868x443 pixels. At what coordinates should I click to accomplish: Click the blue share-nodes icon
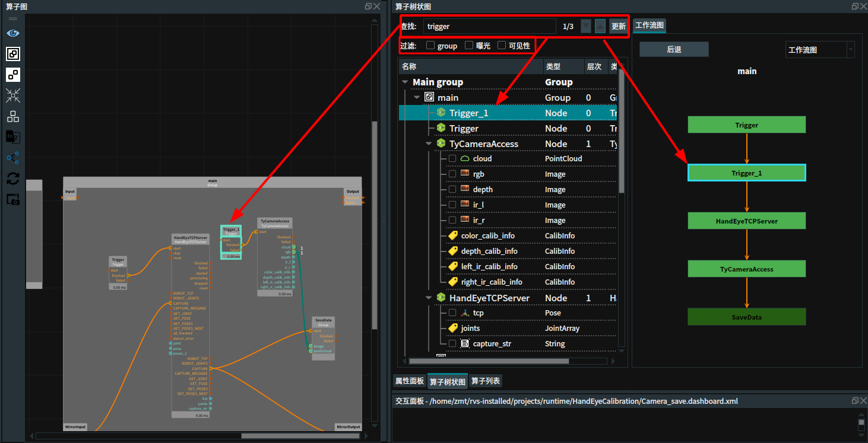pyautogui.click(x=13, y=158)
